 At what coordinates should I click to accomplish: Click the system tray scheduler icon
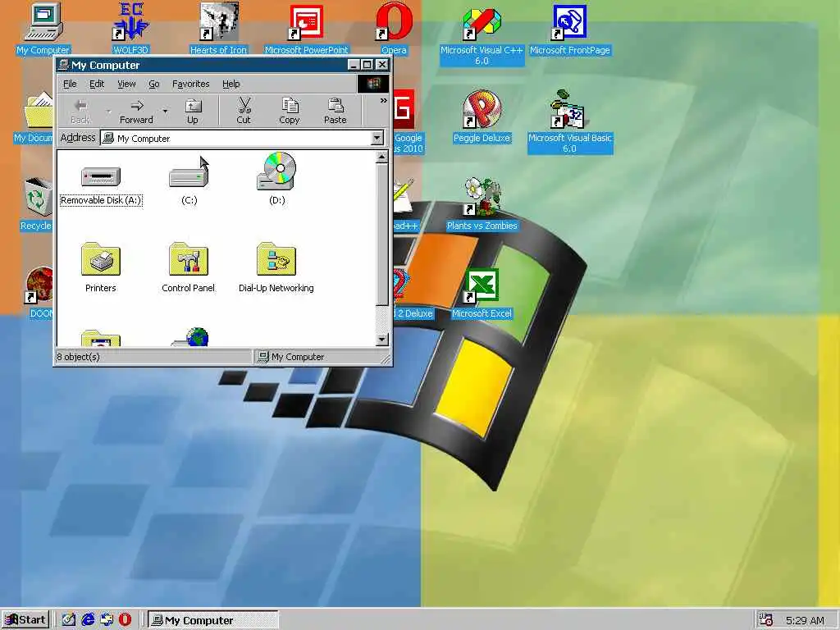click(767, 620)
